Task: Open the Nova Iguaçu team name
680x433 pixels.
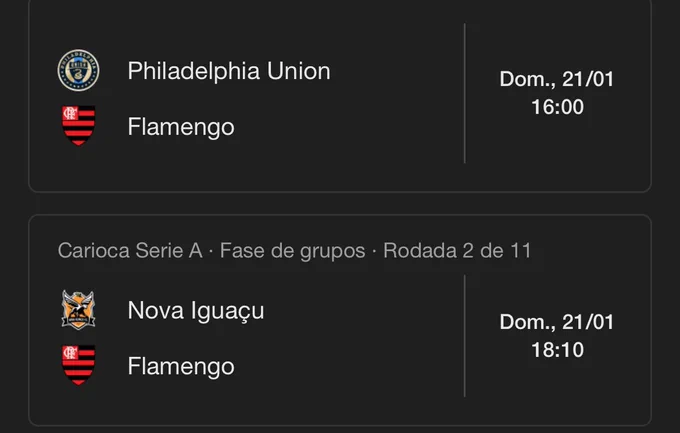Action: point(196,311)
